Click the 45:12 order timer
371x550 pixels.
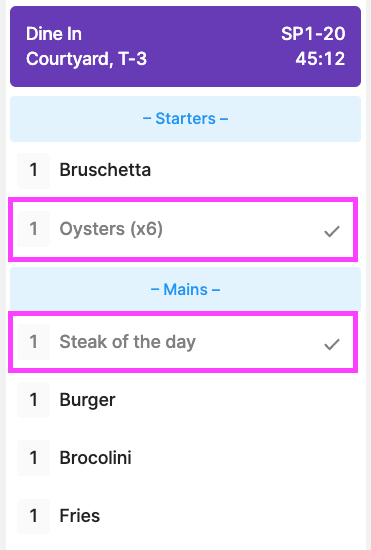pyautogui.click(x=320, y=59)
